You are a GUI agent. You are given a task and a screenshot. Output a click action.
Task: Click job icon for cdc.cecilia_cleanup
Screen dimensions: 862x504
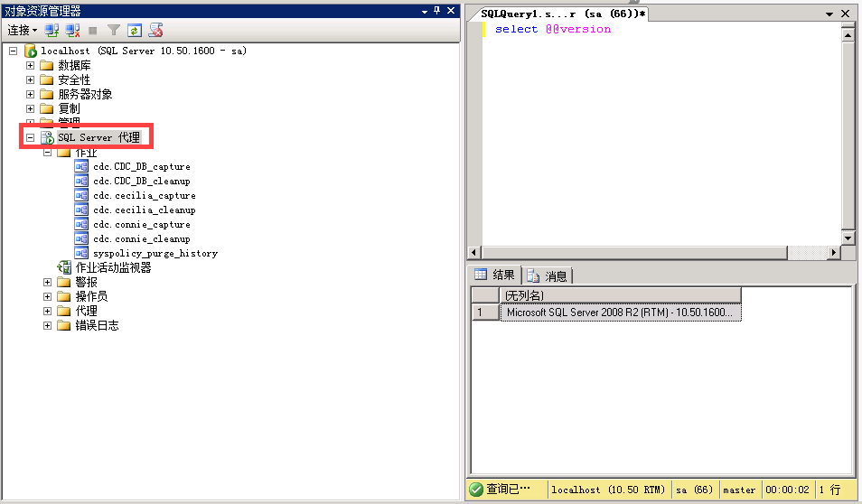pyautogui.click(x=81, y=210)
